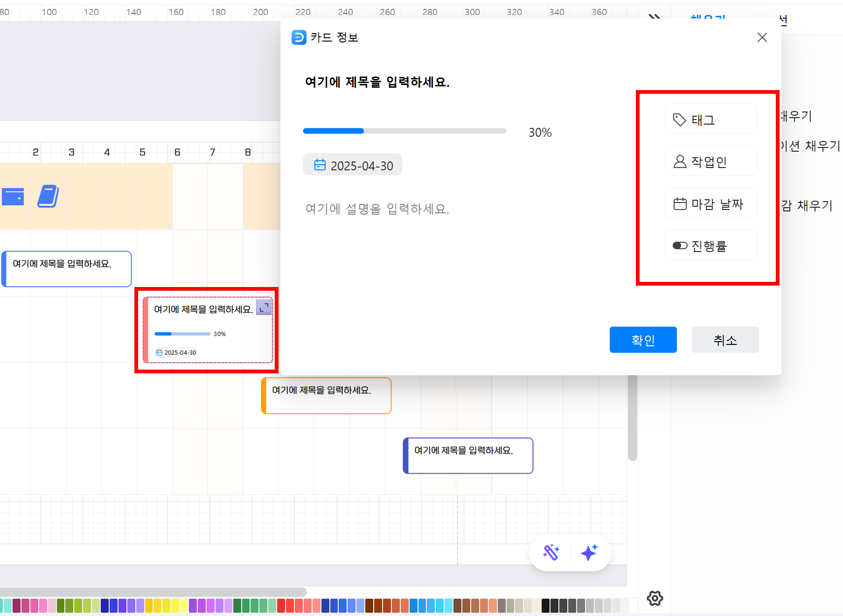Click the EdrawMax logo in the dialog header
Image resolution: width=843 pixels, height=616 pixels.
pos(299,37)
